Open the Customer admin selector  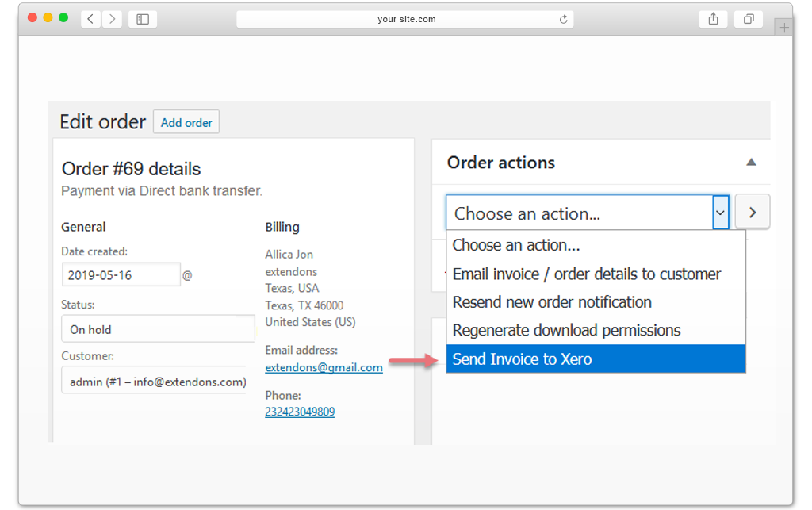155,381
